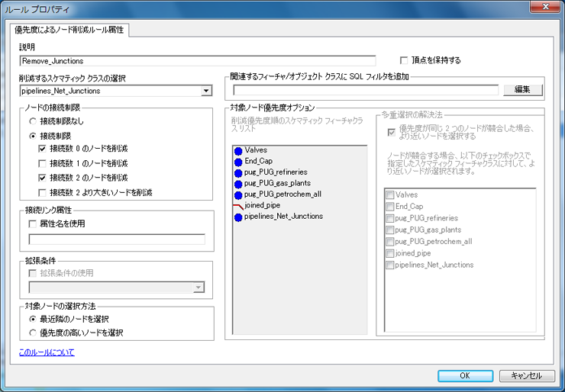Open the 拡張条件 dropdown list
The height and width of the screenshot is (392, 565).
(199, 288)
